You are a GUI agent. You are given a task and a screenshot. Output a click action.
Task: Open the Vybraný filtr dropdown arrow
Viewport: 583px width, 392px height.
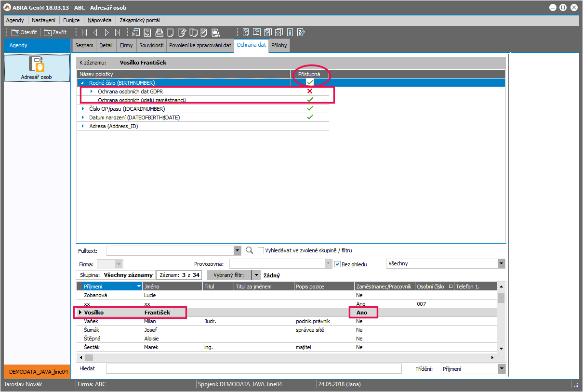click(x=256, y=275)
